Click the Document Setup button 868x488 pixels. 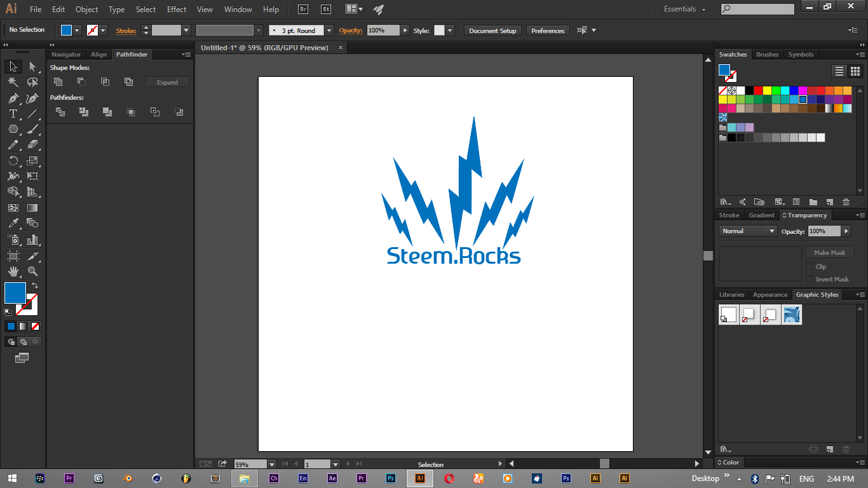click(493, 30)
